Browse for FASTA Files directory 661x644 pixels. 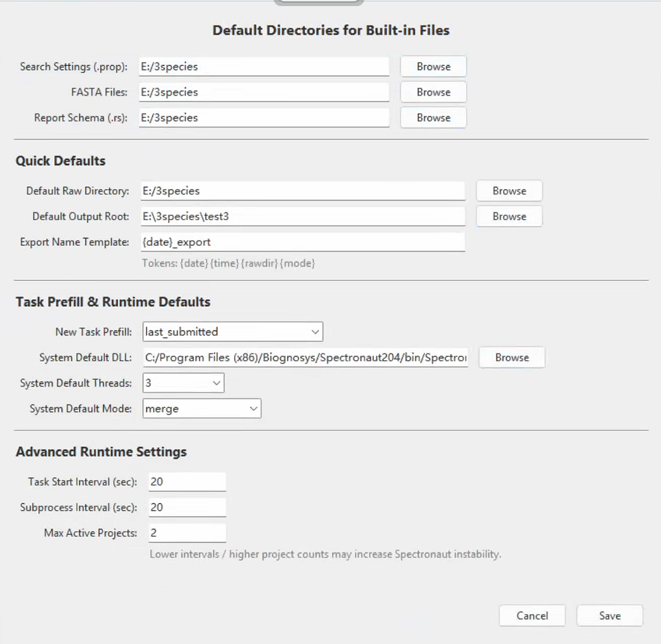coord(433,92)
